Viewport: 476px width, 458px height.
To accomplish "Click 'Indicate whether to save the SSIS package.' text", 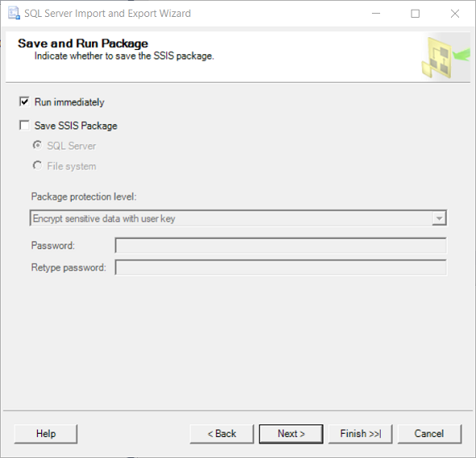I will point(124,56).
